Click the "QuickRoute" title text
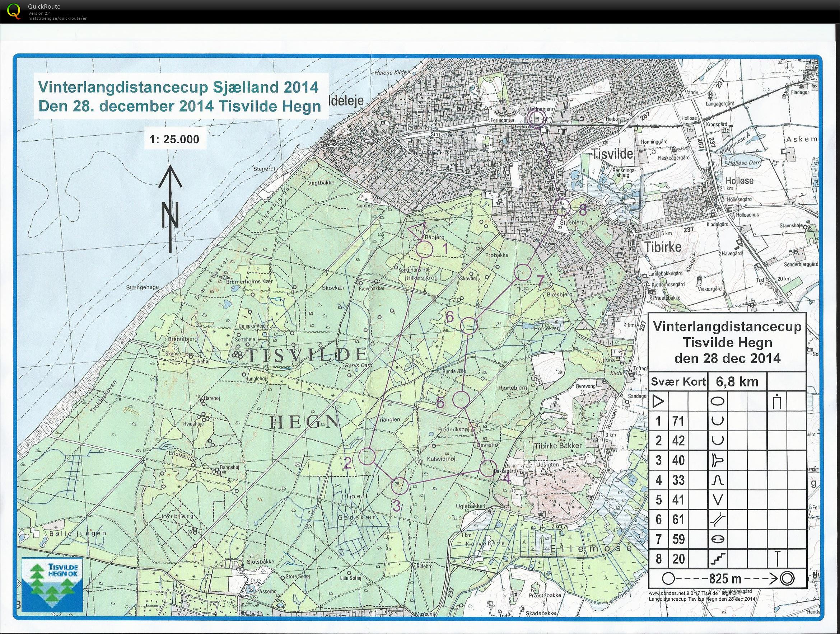840x634 pixels. (44, 6)
